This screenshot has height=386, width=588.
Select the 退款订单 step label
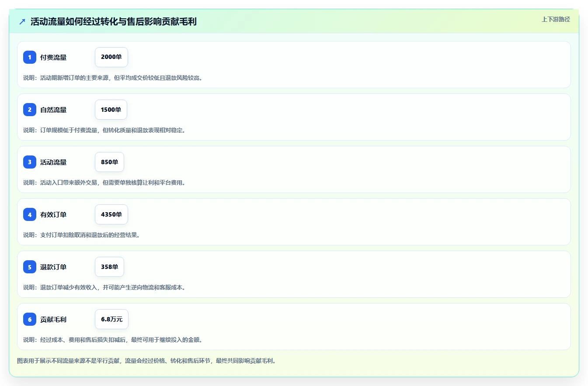click(53, 267)
